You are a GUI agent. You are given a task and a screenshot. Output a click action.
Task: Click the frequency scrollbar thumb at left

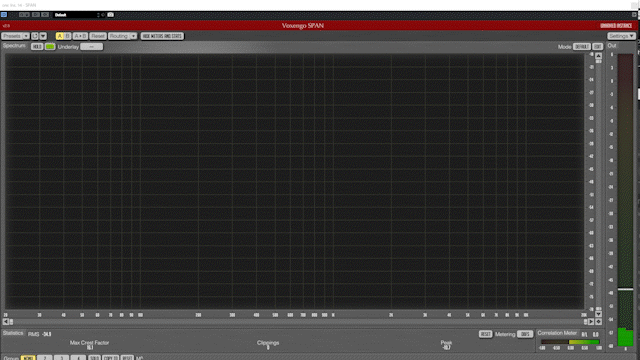11,322
